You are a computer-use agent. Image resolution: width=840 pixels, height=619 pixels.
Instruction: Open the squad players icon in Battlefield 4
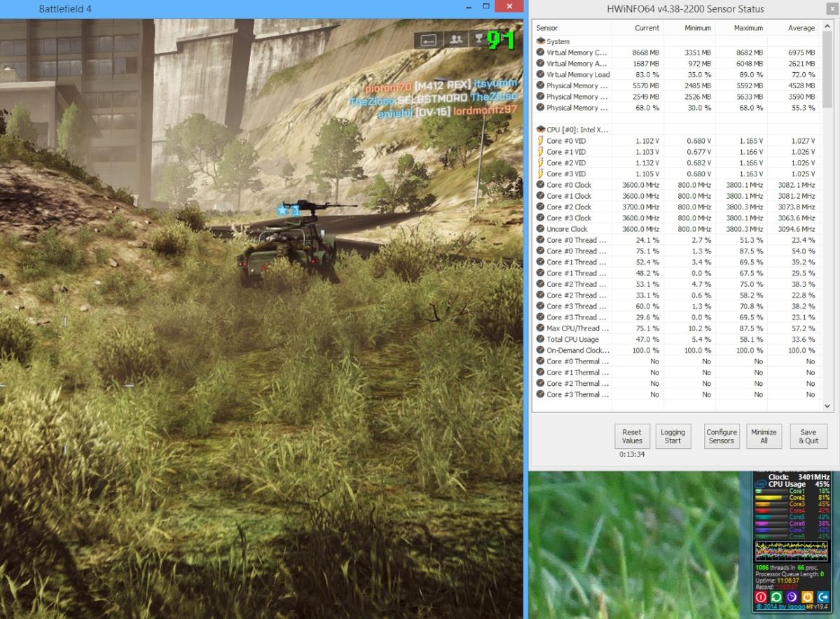[x=456, y=40]
